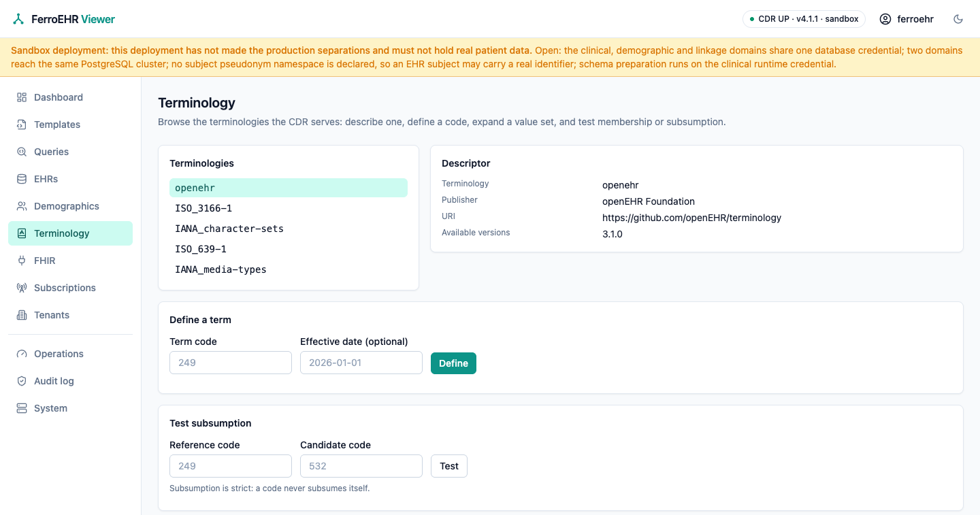This screenshot has height=515, width=980.
Task: View the Audit log
Action: [x=70, y=381]
